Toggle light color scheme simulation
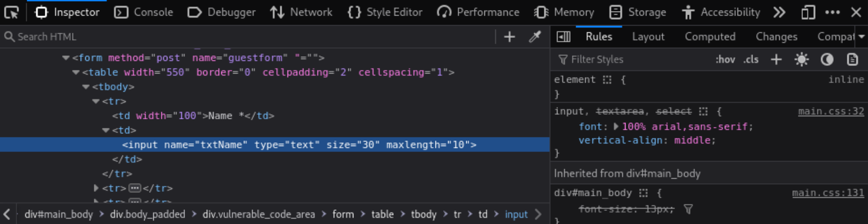Image resolution: width=868 pixels, height=224 pixels. (x=801, y=59)
